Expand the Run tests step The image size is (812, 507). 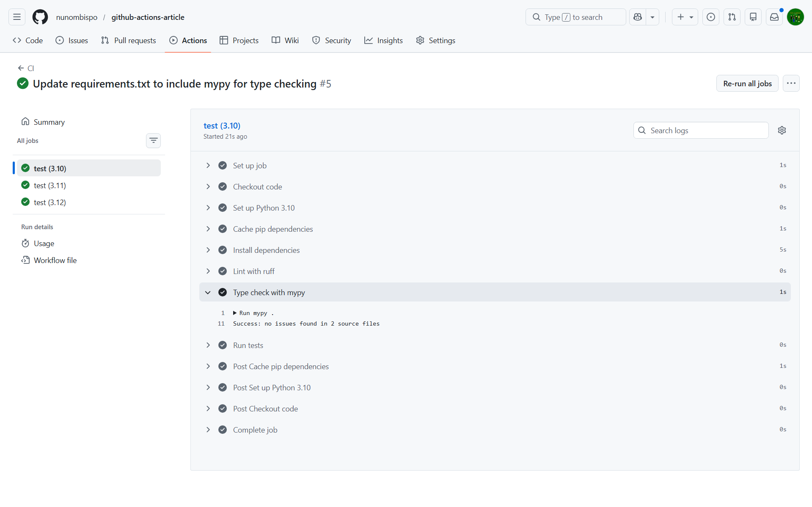[208, 345]
